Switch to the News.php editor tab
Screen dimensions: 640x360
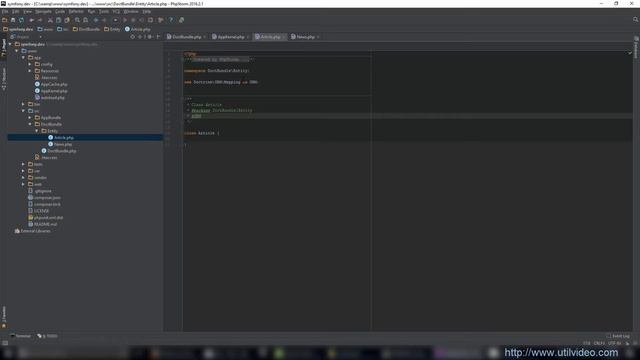pos(305,37)
